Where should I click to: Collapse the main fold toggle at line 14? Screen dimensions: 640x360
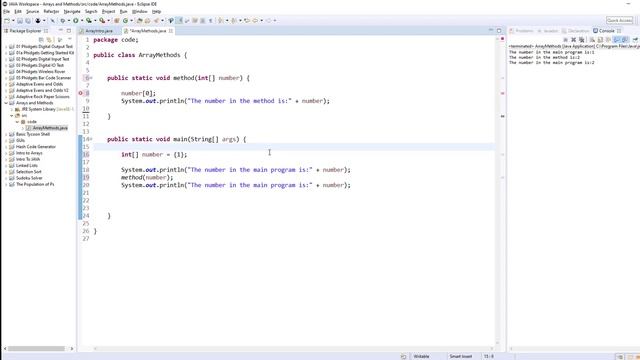pos(91,139)
